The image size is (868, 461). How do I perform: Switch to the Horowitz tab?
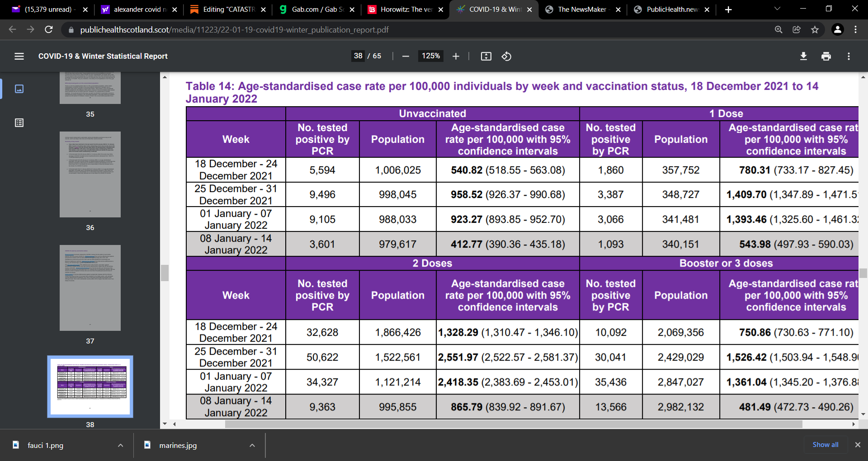point(406,9)
